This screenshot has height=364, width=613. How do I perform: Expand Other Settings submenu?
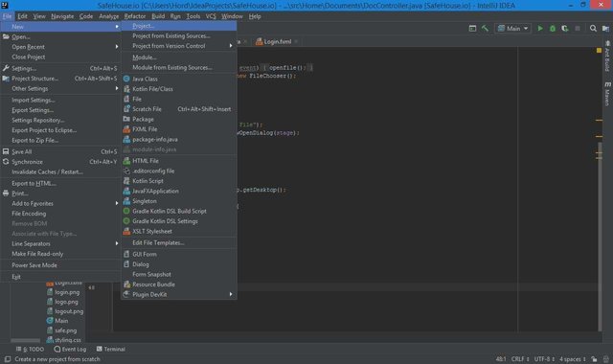pos(60,89)
